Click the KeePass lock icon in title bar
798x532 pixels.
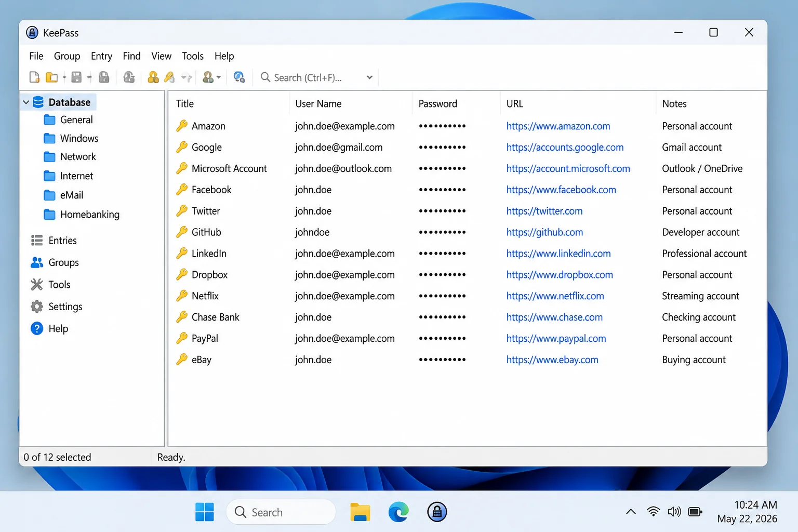pos(32,33)
